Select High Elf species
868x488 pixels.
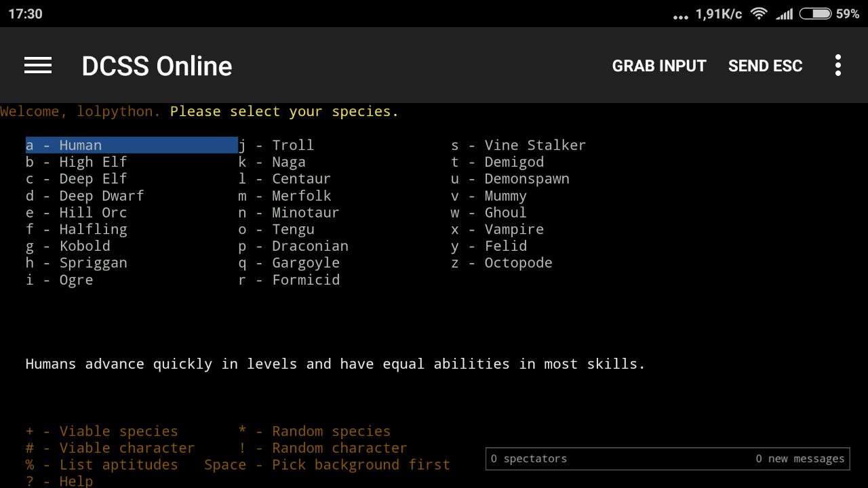(x=77, y=162)
